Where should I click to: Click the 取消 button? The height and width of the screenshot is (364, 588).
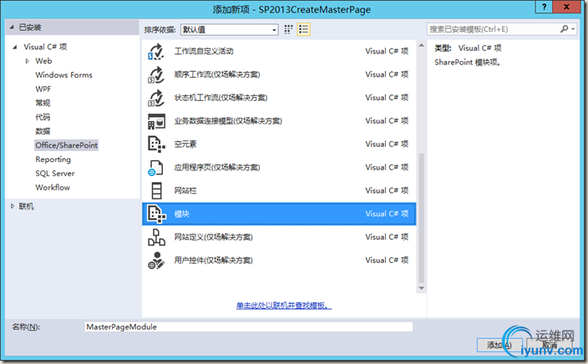click(550, 345)
